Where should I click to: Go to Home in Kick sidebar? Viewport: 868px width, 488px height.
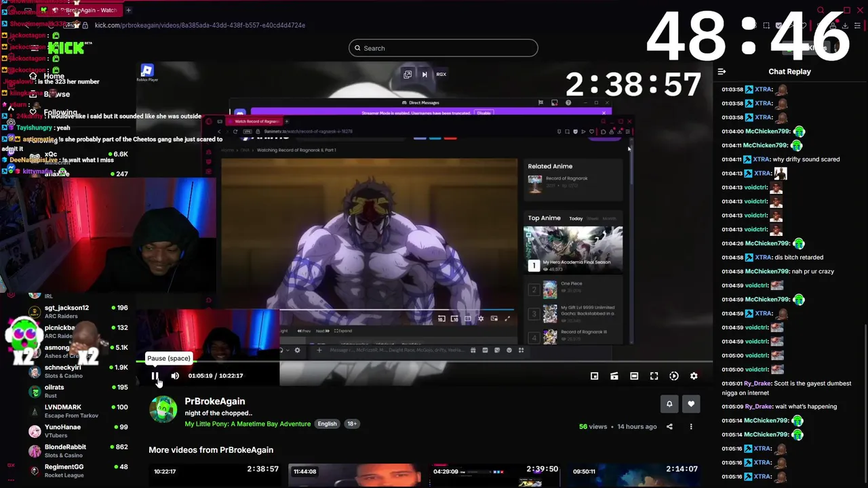click(47, 76)
